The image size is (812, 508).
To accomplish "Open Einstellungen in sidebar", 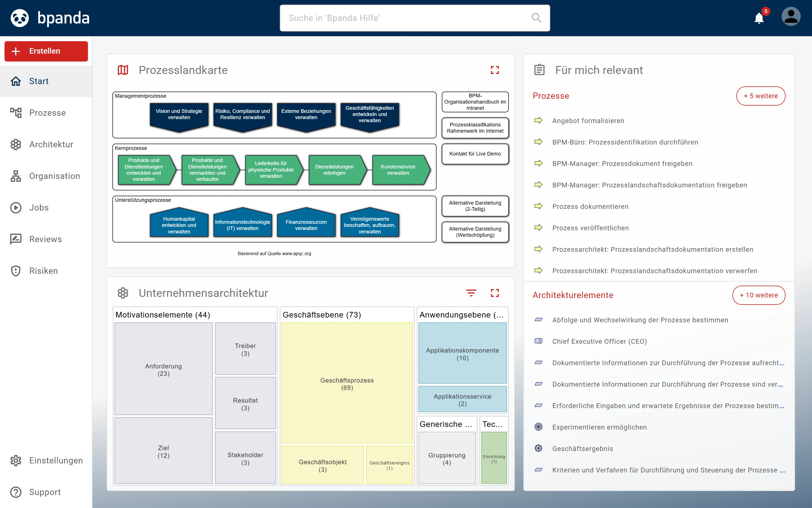I will pos(46,460).
